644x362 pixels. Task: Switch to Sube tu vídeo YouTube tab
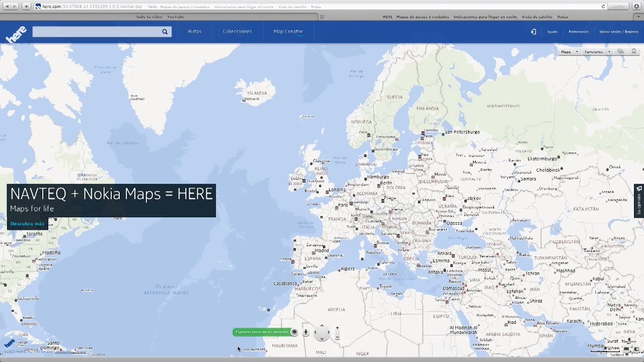click(x=160, y=17)
